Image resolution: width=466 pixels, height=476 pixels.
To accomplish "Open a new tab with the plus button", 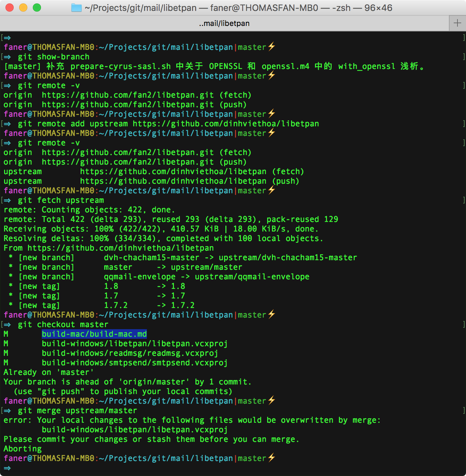I will pyautogui.click(x=457, y=23).
